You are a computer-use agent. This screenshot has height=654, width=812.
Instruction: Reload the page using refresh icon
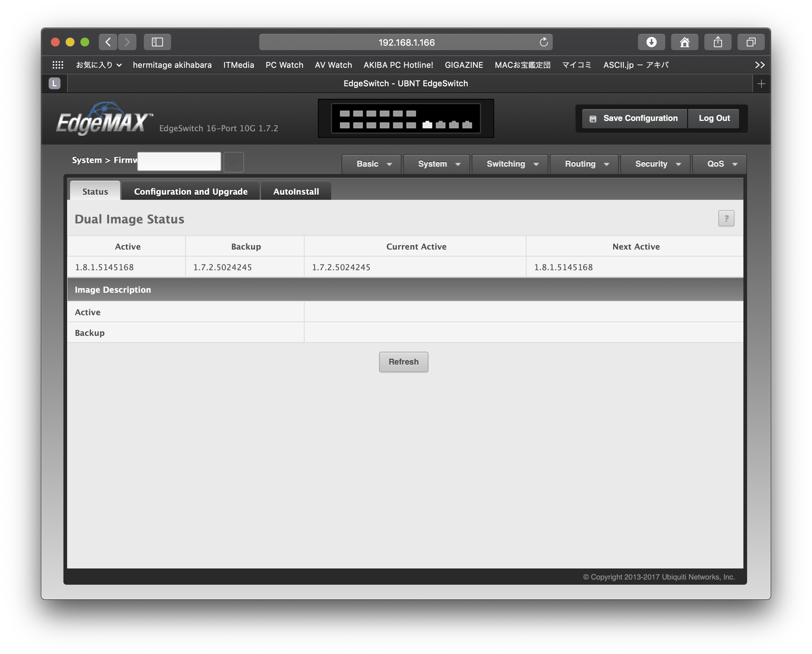[x=543, y=42]
